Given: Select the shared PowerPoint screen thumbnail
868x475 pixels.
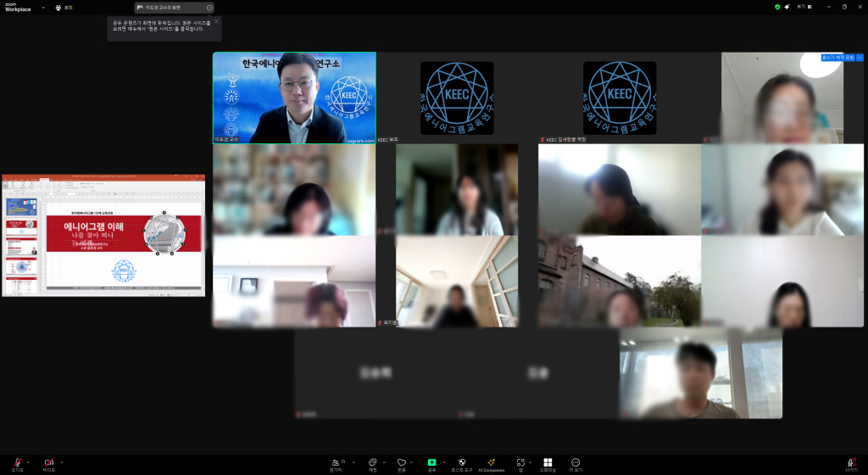Looking at the screenshot, I should point(103,236).
